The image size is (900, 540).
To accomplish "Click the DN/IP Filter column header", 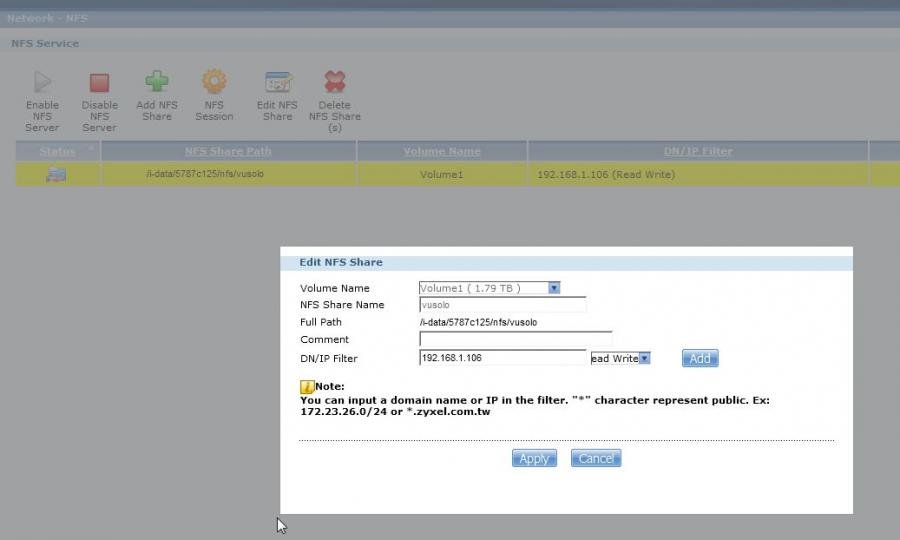I will point(697,151).
